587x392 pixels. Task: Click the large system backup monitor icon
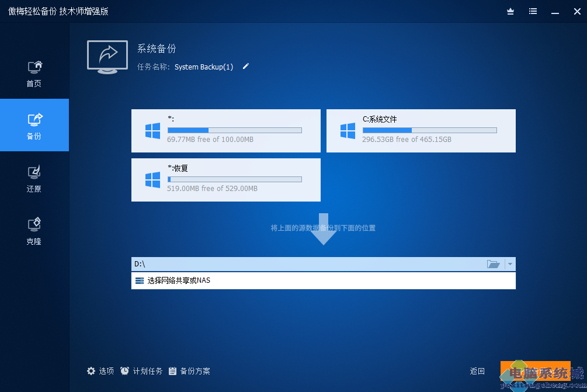click(107, 57)
